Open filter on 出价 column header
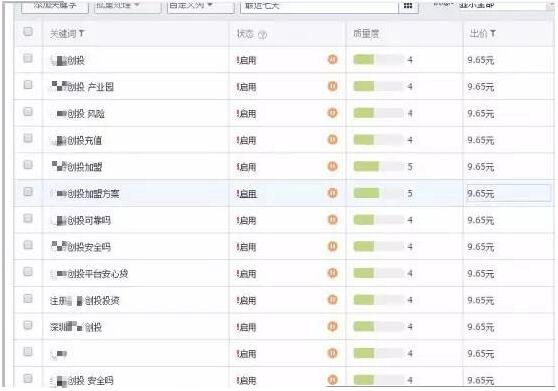 [x=493, y=33]
